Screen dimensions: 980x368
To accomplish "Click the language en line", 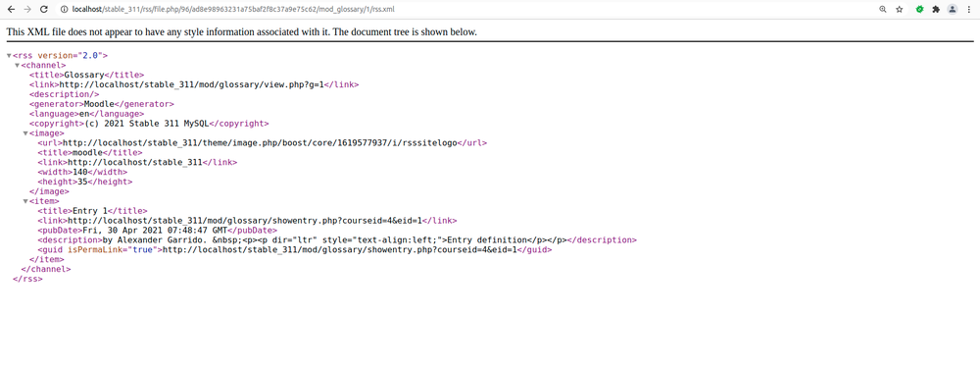I will point(86,114).
